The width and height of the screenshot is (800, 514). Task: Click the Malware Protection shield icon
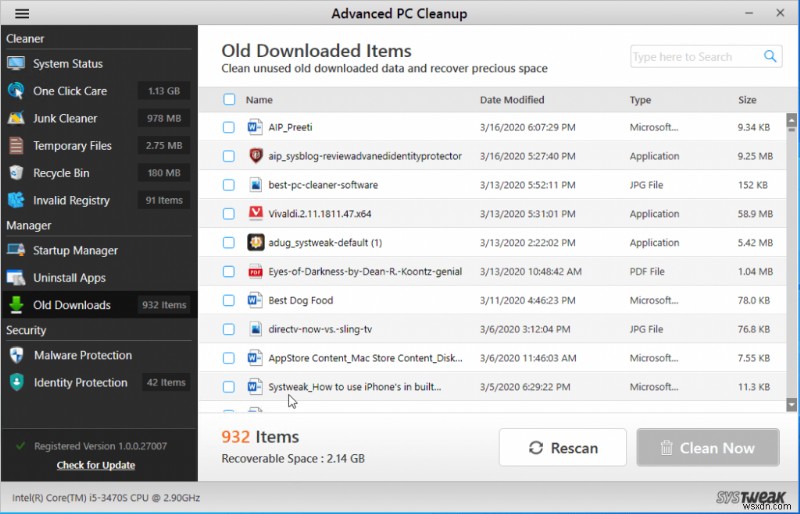click(16, 355)
